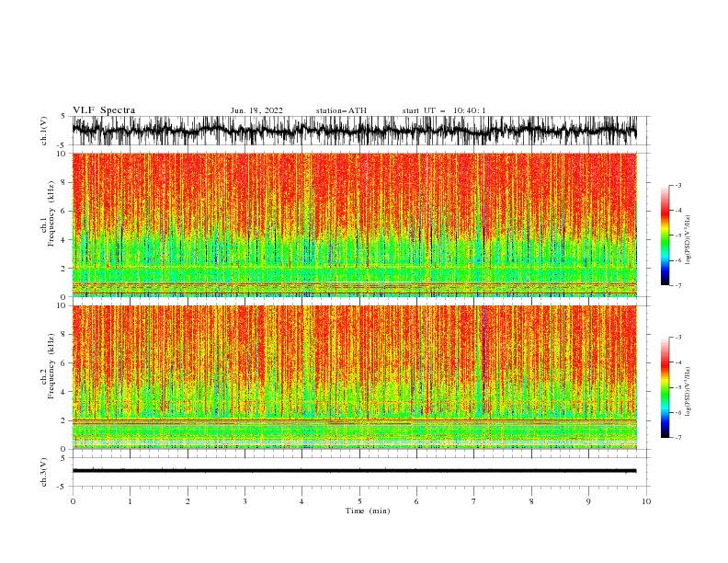Click the "-5" tick on ch.2 colorbar
The width and height of the screenshot is (728, 563).
[x=677, y=387]
